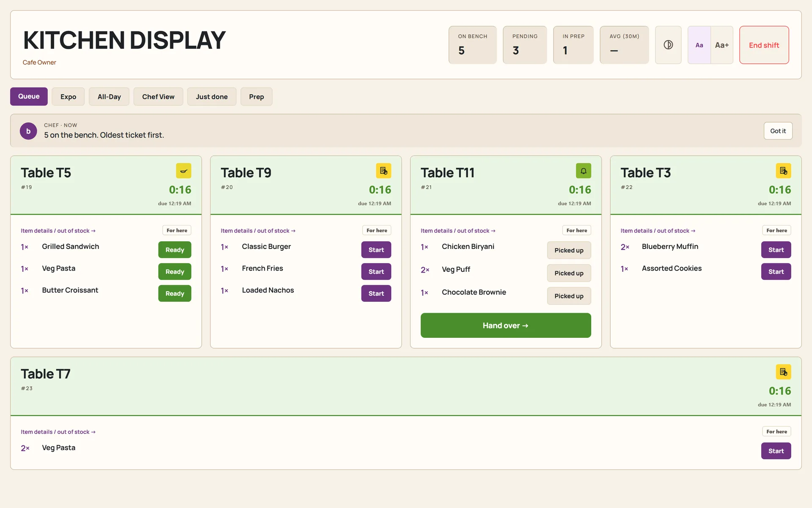Image resolution: width=812 pixels, height=508 pixels.
Task: Click the green bell icon on Table T11
Action: (x=583, y=171)
